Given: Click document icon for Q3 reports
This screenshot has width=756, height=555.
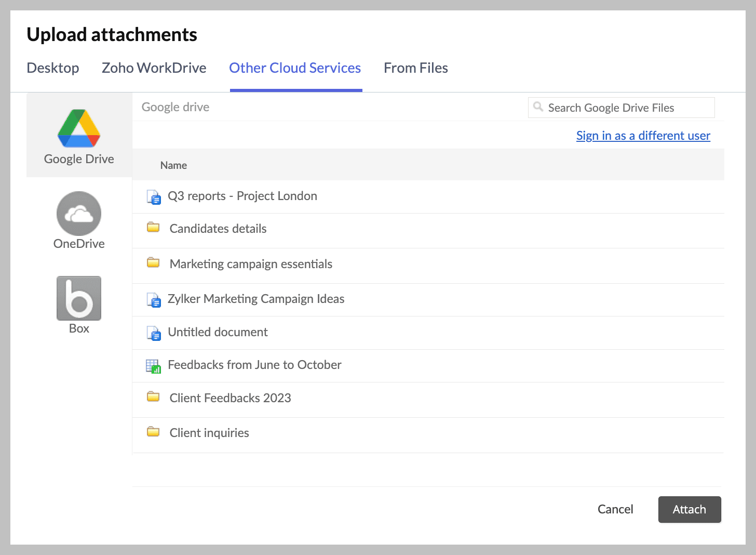Looking at the screenshot, I should (x=154, y=197).
